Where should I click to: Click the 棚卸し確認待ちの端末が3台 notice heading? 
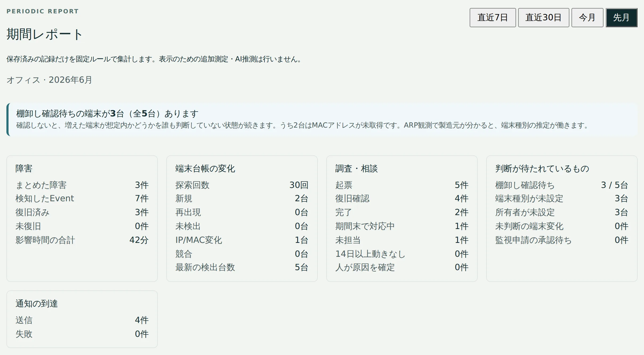(107, 114)
